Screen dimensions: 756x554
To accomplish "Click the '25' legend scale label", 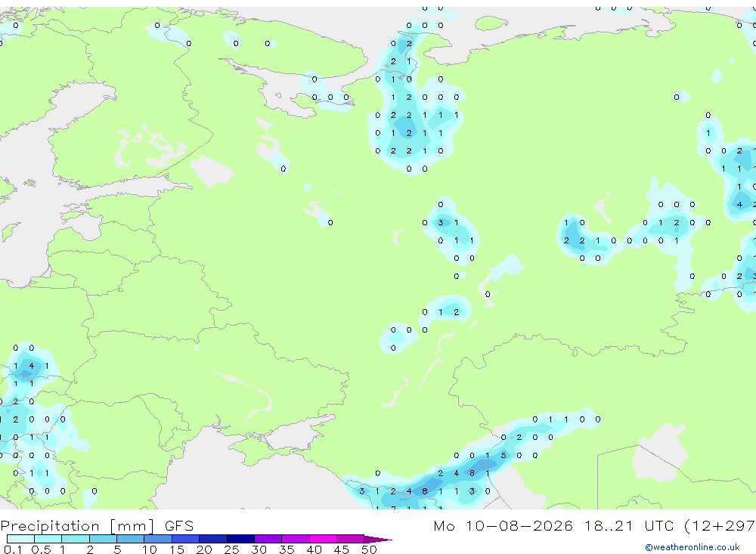I will coord(231,549).
